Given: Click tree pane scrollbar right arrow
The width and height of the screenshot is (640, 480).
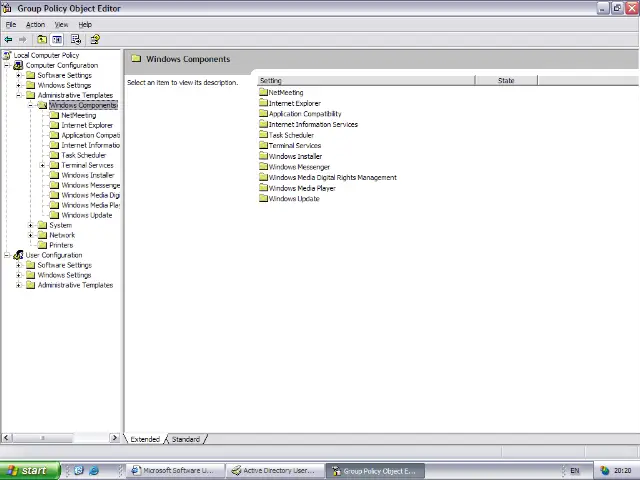Looking at the screenshot, I should click(115, 438).
